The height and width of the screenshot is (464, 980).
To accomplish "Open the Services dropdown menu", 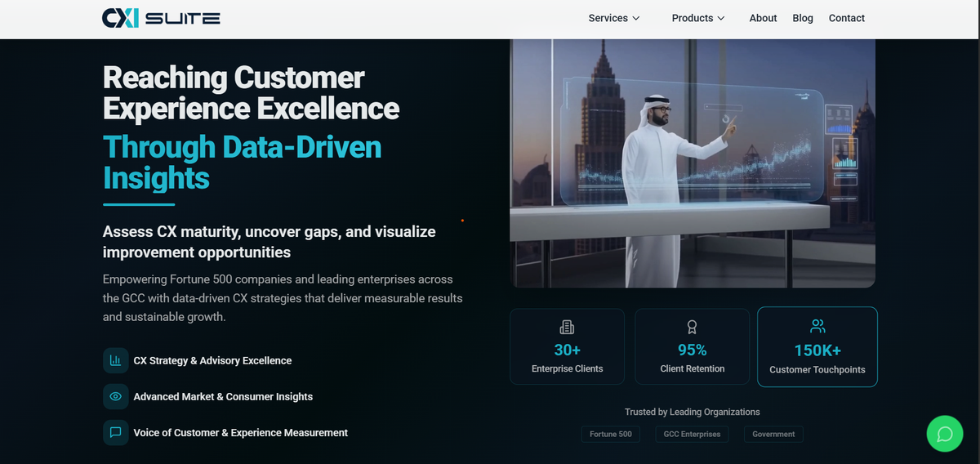I will coord(614,18).
